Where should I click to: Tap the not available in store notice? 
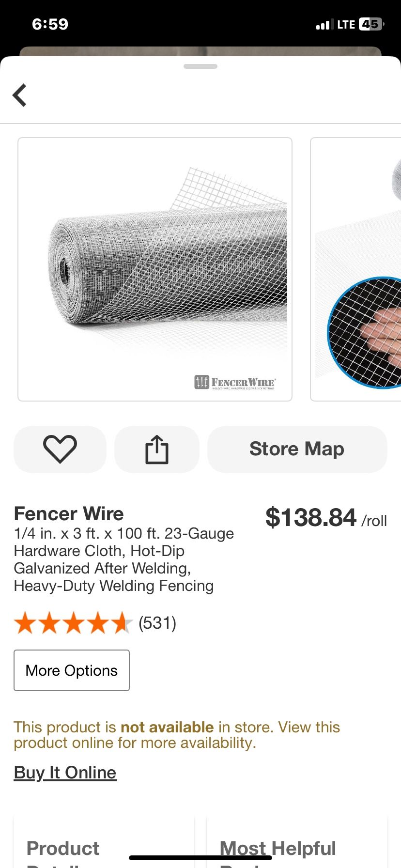(177, 734)
